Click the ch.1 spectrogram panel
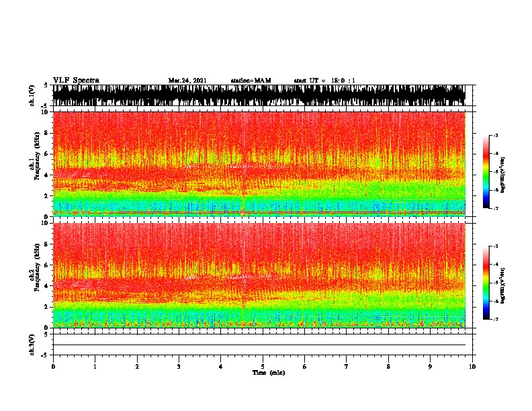 pyautogui.click(x=259, y=164)
